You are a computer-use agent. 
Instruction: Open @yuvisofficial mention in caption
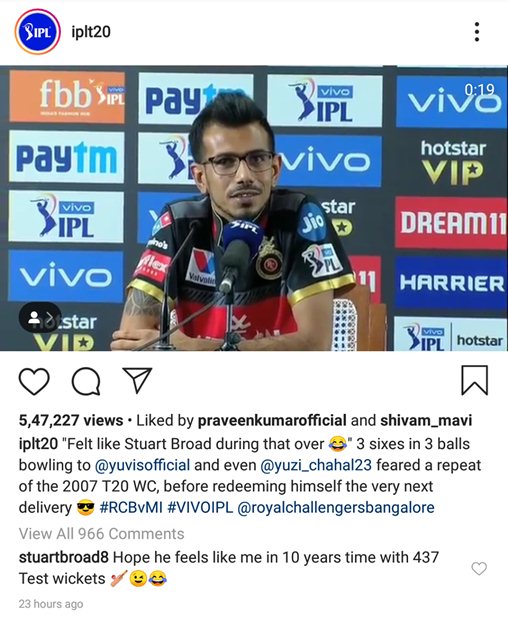(142, 465)
